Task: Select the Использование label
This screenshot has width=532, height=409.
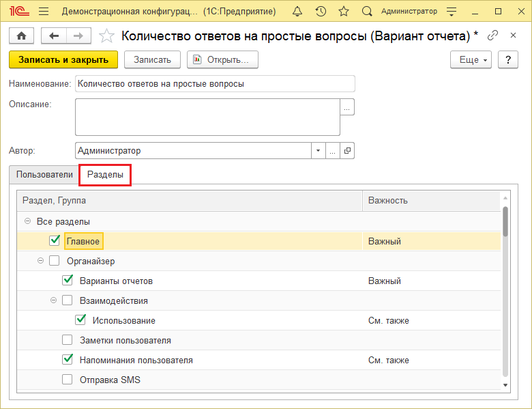Action: [x=124, y=320]
